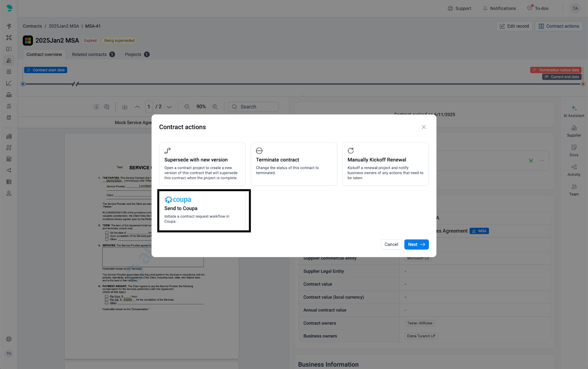Image resolution: width=588 pixels, height=369 pixels.
Task: Open the Team side panel
Action: click(x=574, y=190)
